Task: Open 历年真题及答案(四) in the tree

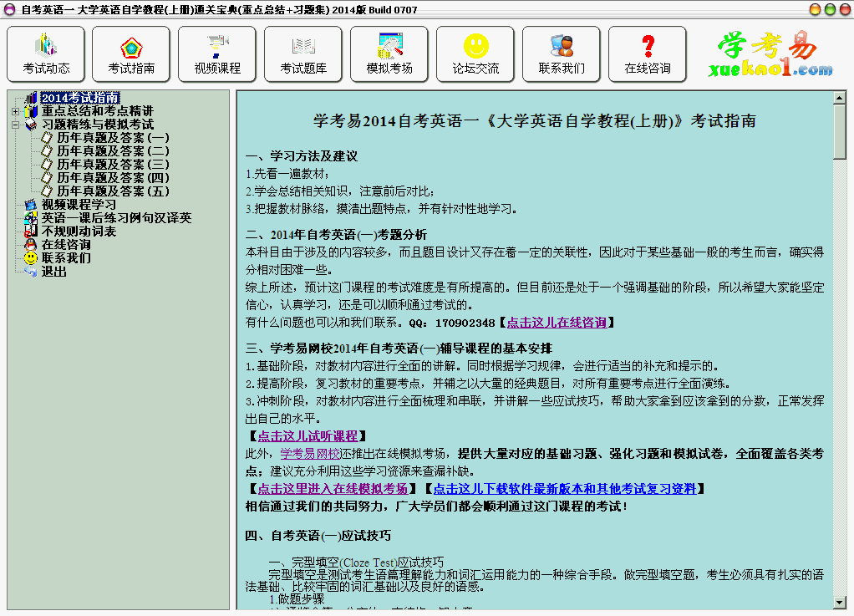Action: 114,177
